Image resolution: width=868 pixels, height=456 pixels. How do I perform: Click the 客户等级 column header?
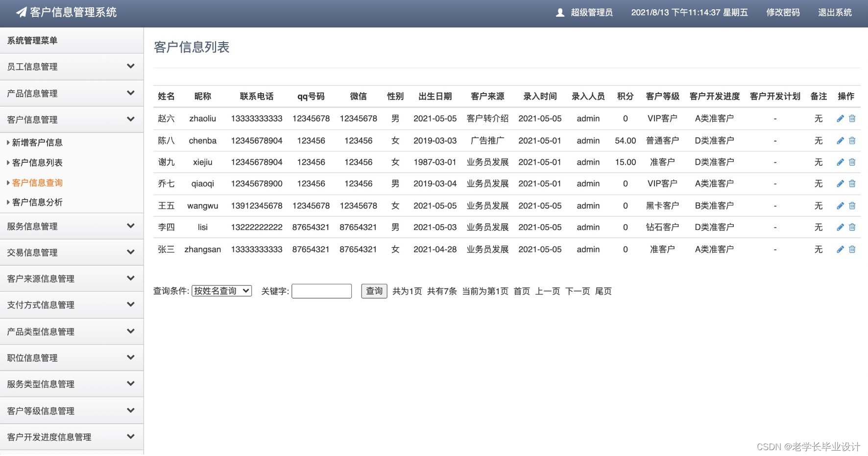pos(662,97)
